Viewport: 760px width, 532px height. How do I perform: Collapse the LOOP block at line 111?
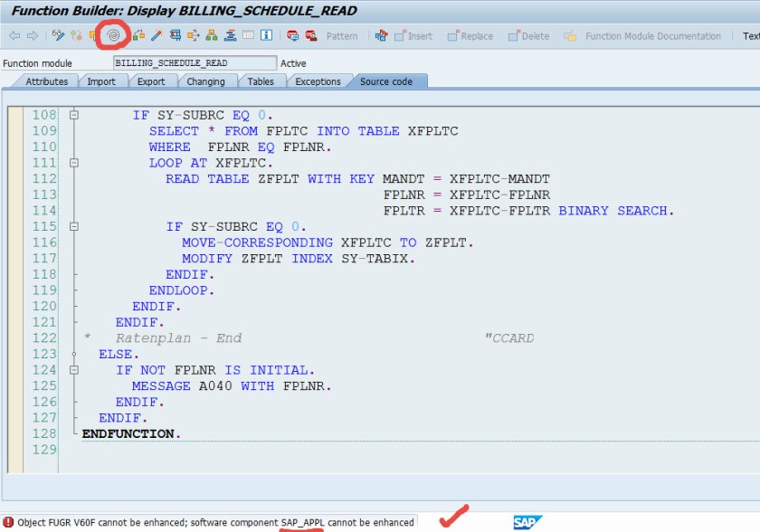click(x=74, y=163)
